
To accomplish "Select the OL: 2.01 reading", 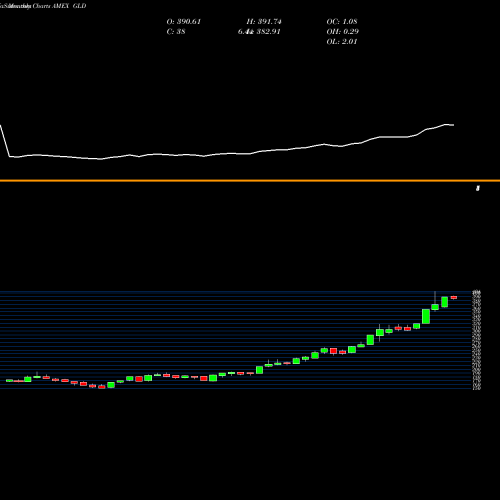I will point(342,42).
